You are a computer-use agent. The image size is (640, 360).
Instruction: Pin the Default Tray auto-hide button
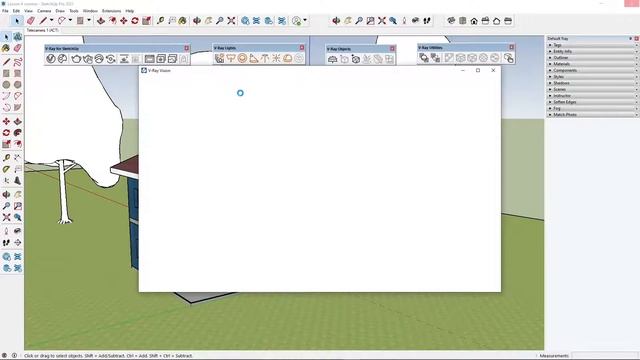[630, 38]
